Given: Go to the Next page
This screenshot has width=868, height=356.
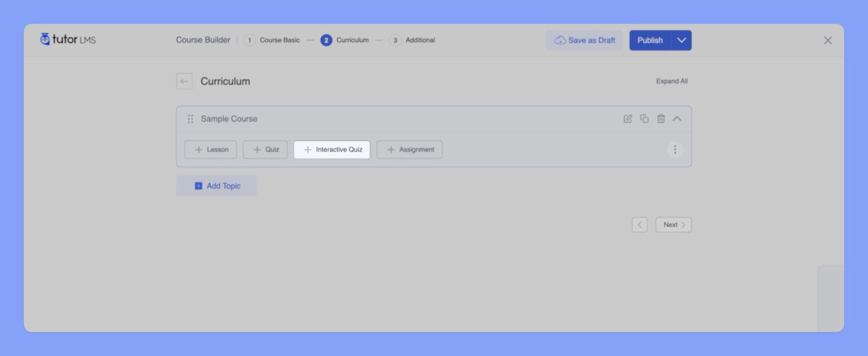Looking at the screenshot, I should pos(673,225).
